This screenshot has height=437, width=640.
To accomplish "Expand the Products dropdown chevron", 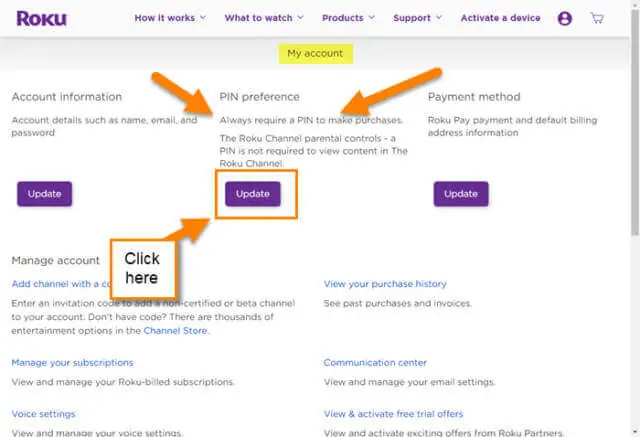I will pyautogui.click(x=371, y=18).
